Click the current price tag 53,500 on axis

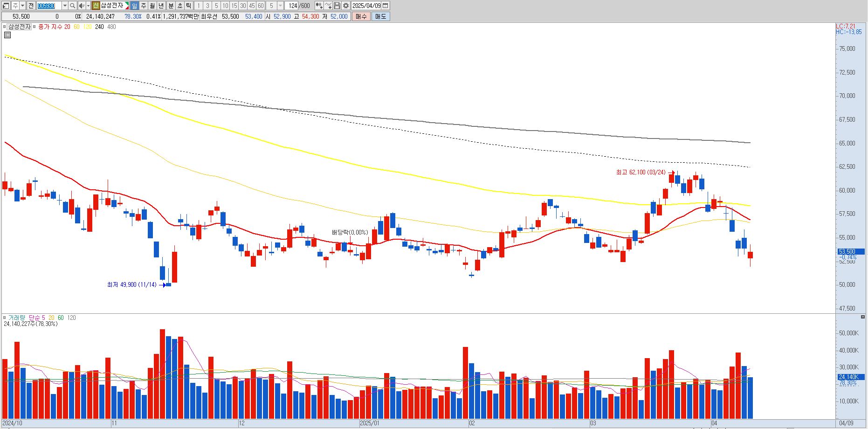coord(851,251)
